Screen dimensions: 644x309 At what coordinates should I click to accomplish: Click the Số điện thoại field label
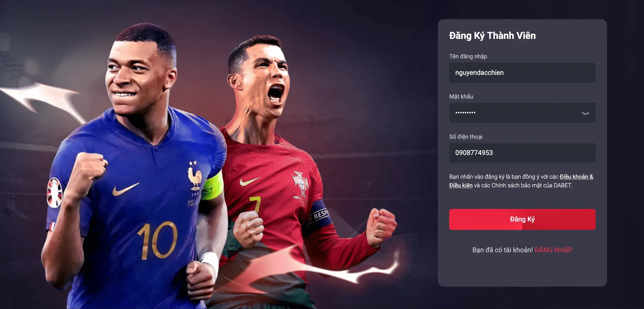(x=466, y=137)
